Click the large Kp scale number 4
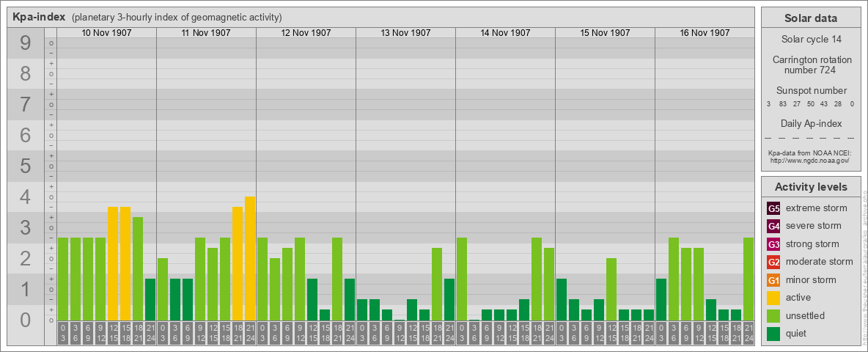The image size is (868, 352). click(x=25, y=197)
